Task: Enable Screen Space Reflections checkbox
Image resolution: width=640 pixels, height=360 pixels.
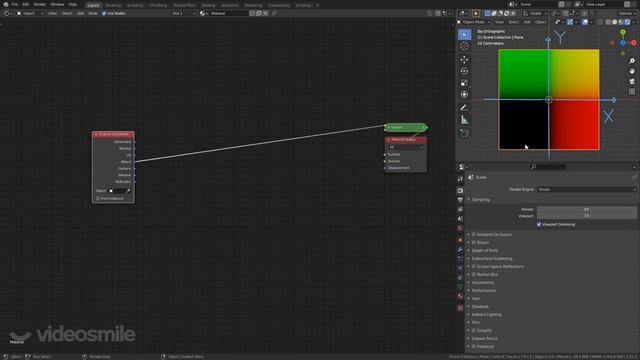Action: point(474,267)
